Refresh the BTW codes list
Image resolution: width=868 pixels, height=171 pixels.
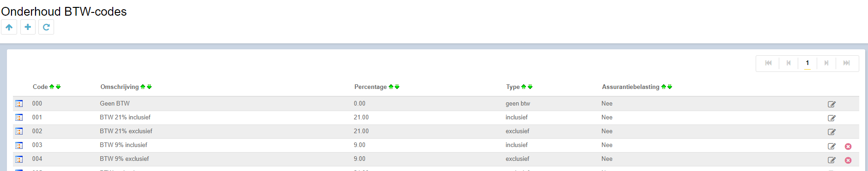[46, 27]
